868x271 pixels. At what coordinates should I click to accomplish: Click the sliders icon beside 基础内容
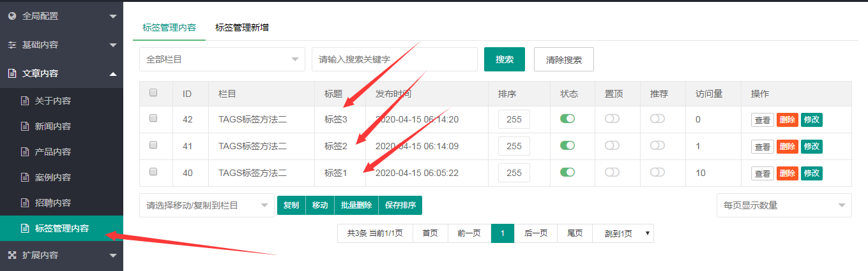[11, 45]
